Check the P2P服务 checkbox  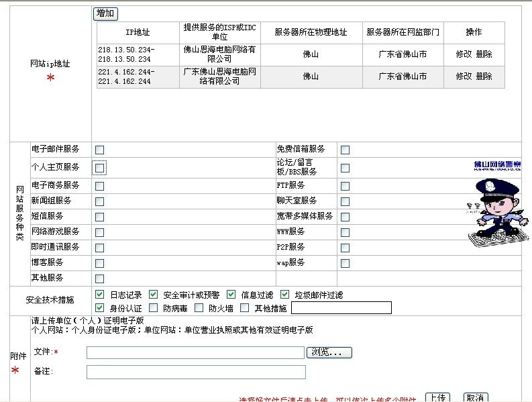345,248
